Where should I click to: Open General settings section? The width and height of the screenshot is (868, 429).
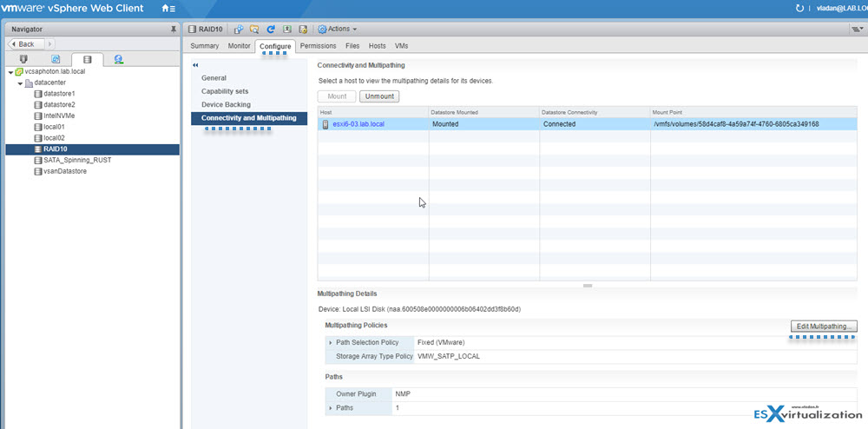[214, 78]
